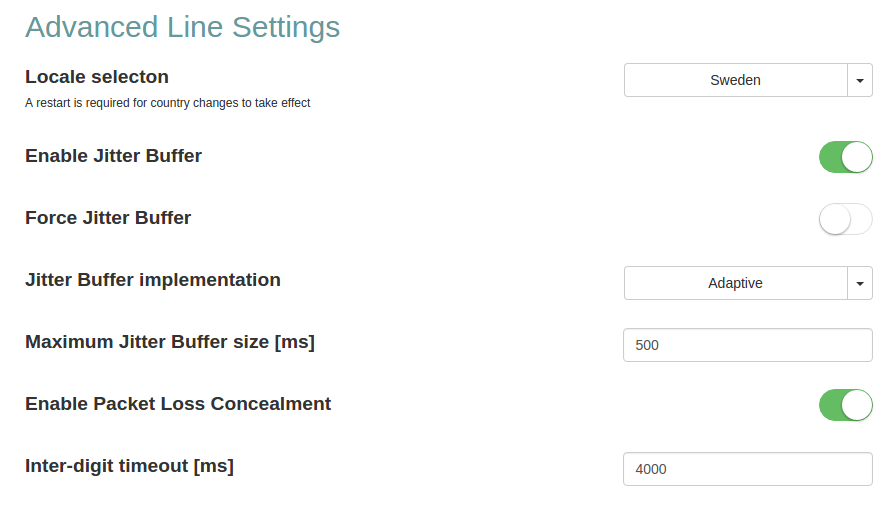The width and height of the screenshot is (884, 505).
Task: Click the Enable Jitter Buffer label
Action: (113, 156)
